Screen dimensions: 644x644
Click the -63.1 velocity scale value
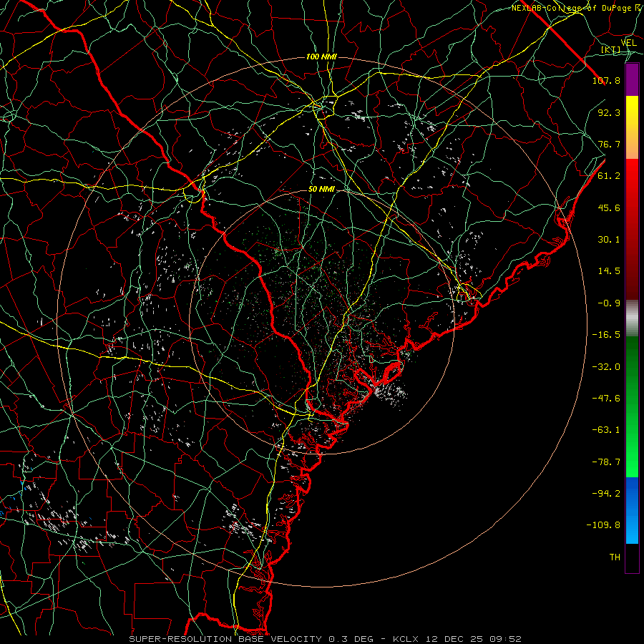pyautogui.click(x=606, y=430)
